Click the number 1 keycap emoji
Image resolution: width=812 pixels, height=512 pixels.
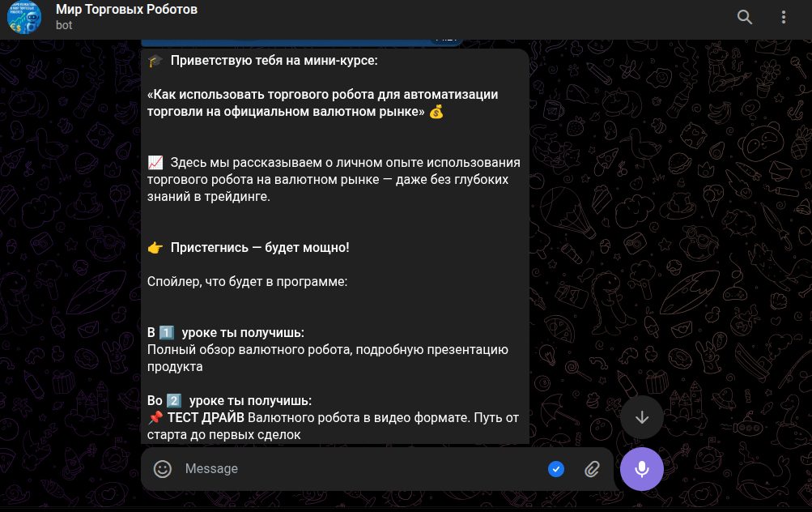(166, 333)
